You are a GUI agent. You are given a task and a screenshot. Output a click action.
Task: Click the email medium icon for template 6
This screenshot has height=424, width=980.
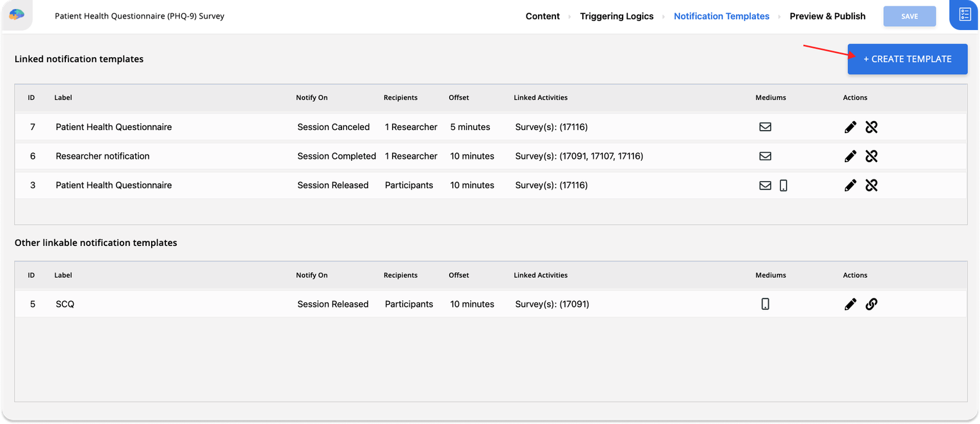point(765,156)
